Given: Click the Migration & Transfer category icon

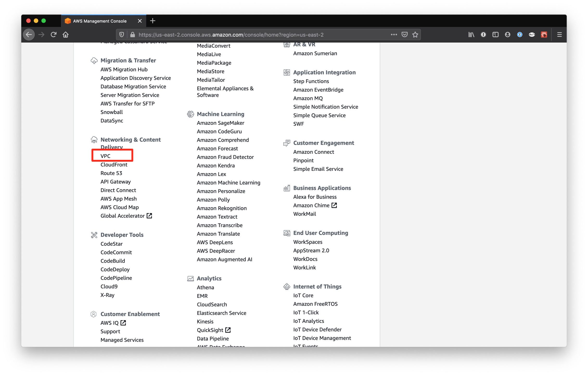Looking at the screenshot, I should click(x=94, y=60).
